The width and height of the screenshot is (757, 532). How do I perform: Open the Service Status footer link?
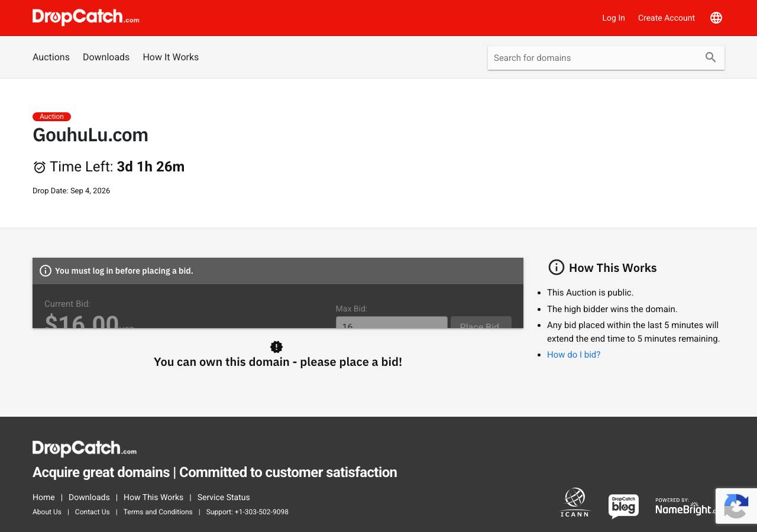(x=224, y=497)
